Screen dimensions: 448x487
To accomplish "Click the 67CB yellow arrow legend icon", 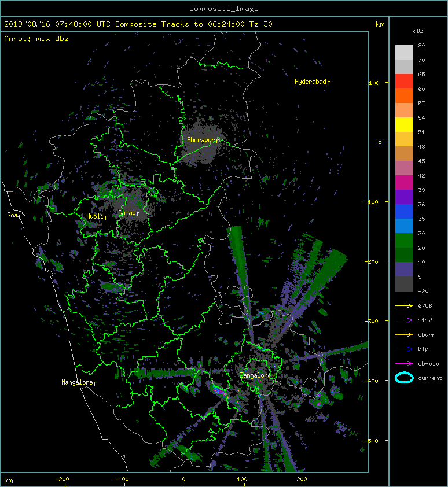I will point(404,305).
